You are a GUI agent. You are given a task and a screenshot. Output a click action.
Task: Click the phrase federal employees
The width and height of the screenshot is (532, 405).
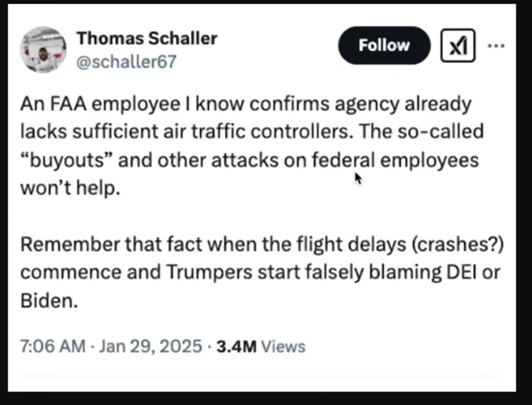point(395,160)
